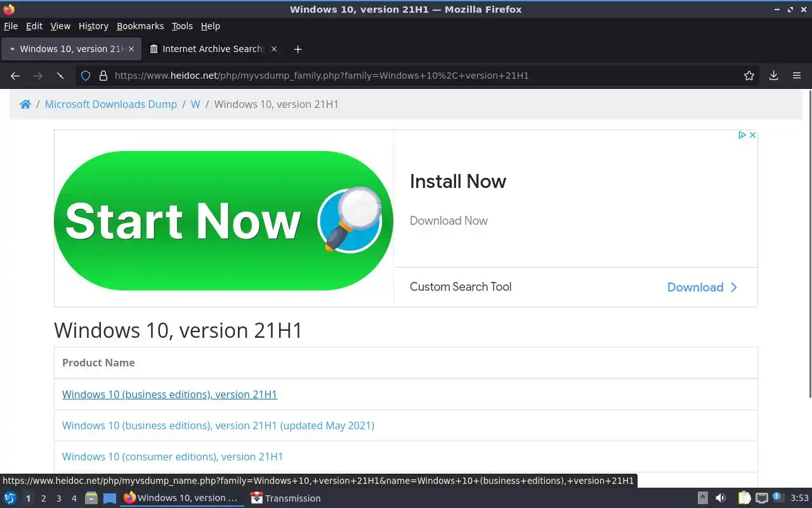Viewport: 812px width, 508px height.
Task: Bookmark this page with the star icon
Action: [749, 76]
